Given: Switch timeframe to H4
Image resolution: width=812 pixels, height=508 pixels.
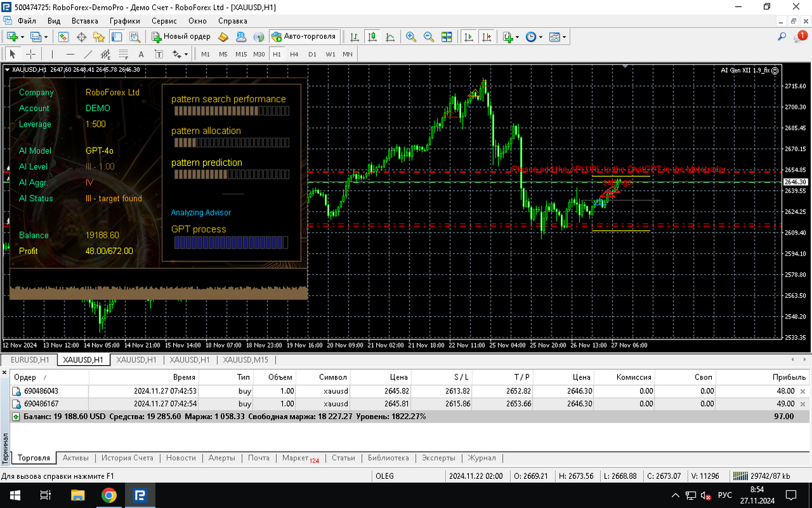Looking at the screenshot, I should [294, 54].
